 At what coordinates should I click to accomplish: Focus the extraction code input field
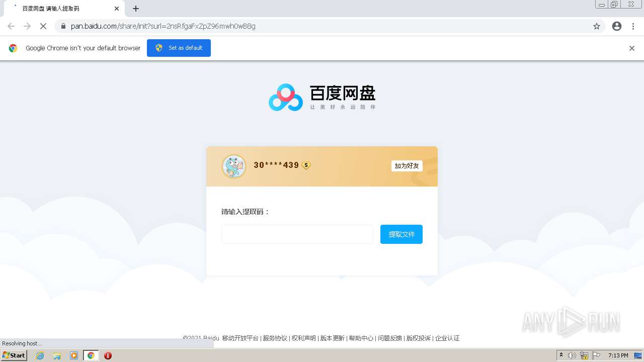pyautogui.click(x=297, y=234)
